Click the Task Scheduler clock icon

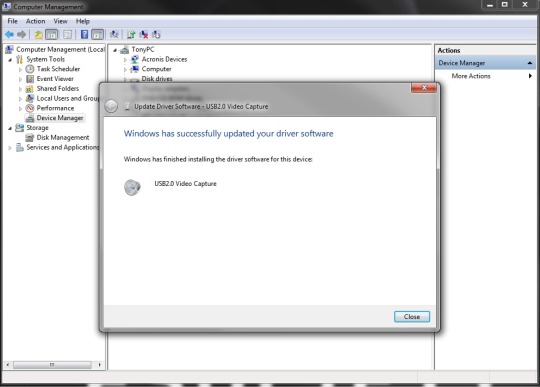pyautogui.click(x=30, y=69)
